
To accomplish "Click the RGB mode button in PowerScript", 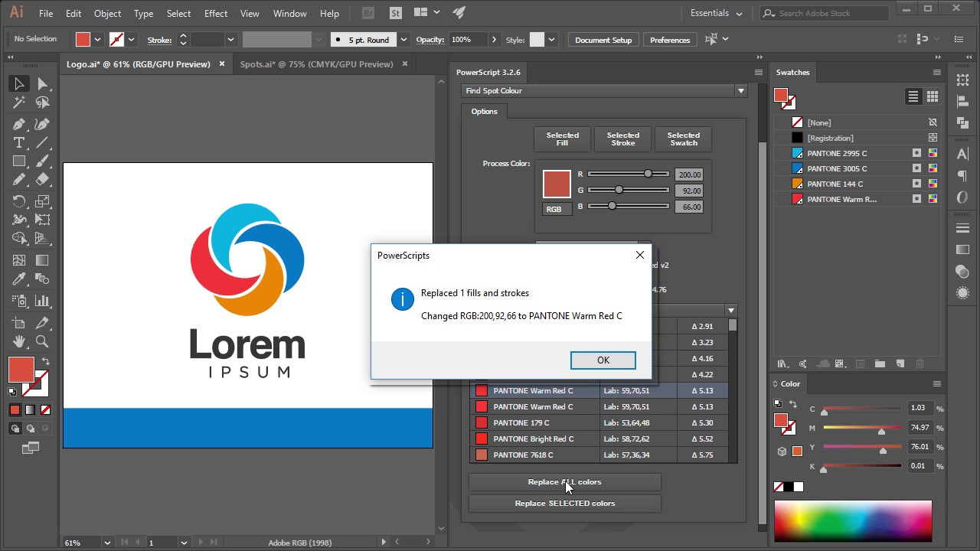I will click(x=557, y=209).
